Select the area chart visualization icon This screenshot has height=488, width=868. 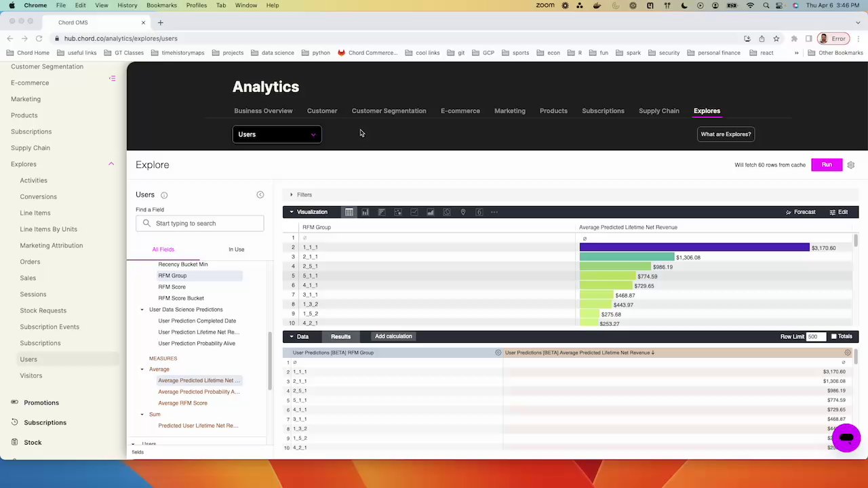(x=430, y=212)
